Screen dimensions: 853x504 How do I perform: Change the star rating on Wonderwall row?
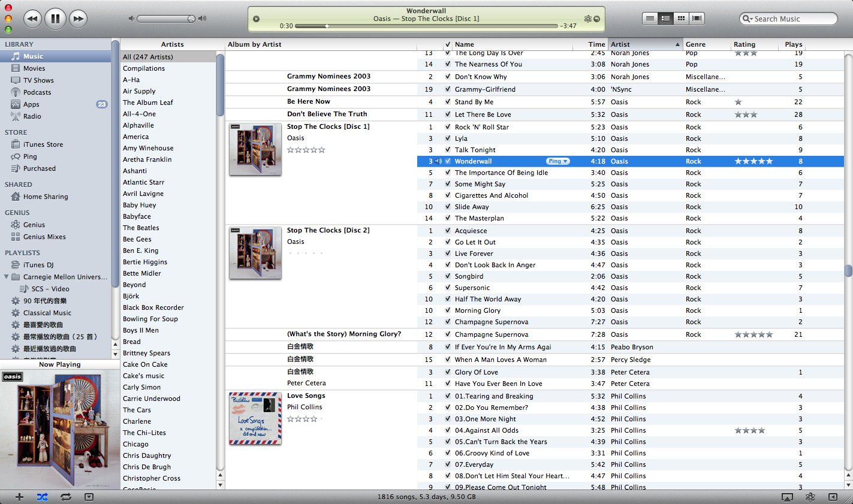(753, 161)
